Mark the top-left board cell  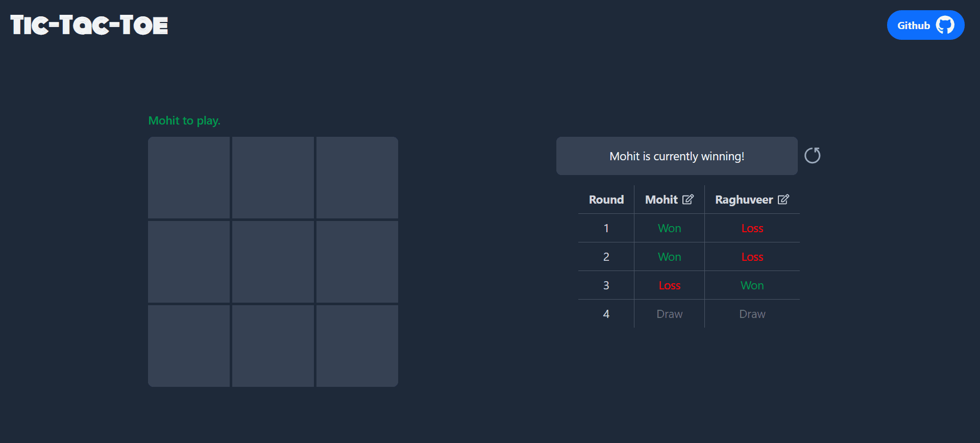click(x=189, y=177)
